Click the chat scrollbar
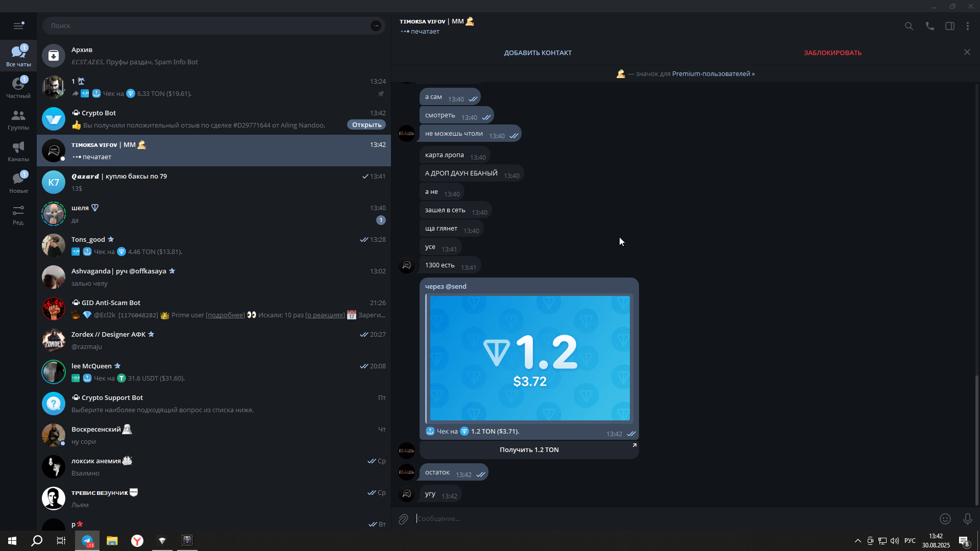Image resolution: width=980 pixels, height=551 pixels. point(977,441)
